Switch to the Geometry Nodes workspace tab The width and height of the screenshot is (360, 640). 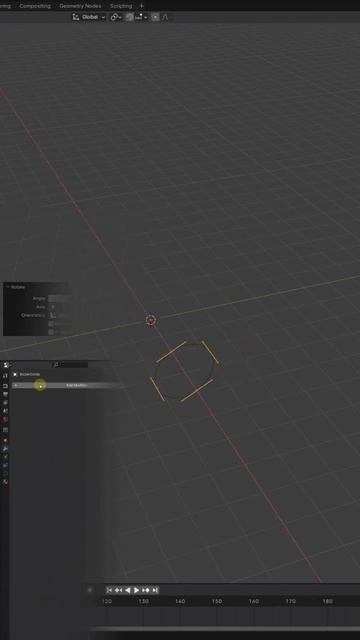tap(80, 6)
